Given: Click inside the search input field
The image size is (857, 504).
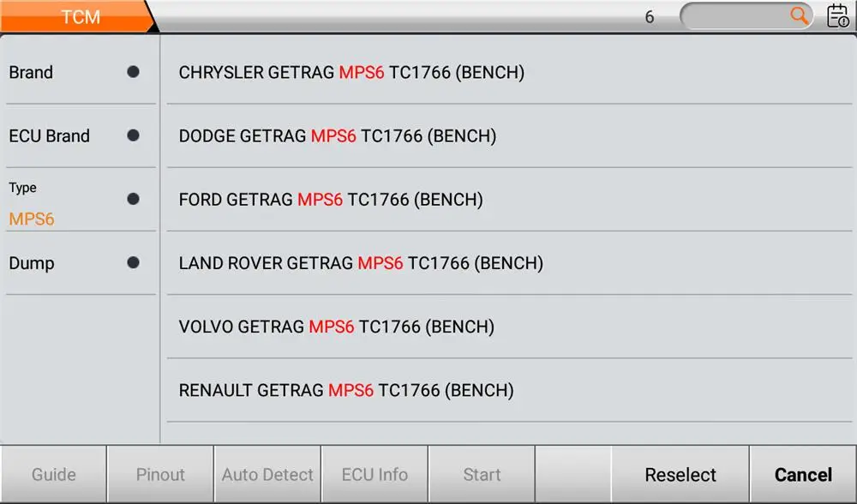Looking at the screenshot, I should tap(733, 16).
